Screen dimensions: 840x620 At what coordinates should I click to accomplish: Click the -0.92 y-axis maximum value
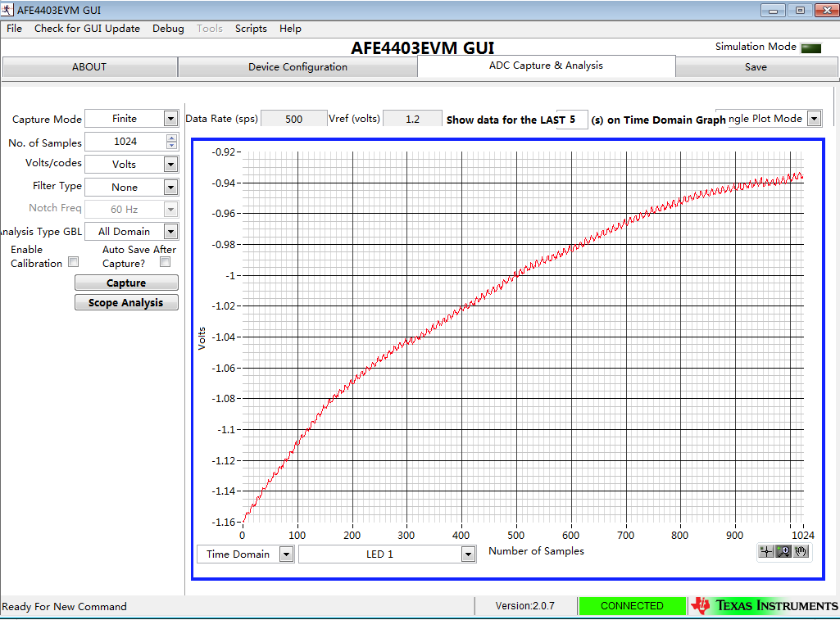[224, 152]
